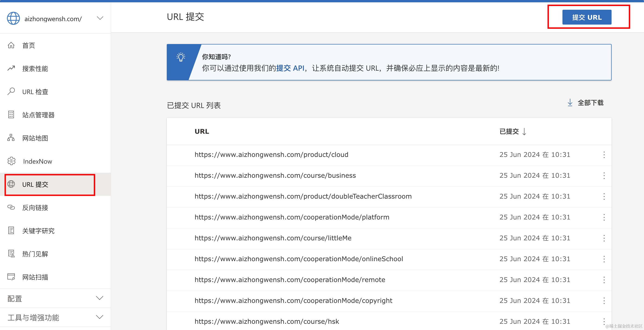The width and height of the screenshot is (644, 330).
Task: Expand the 配置 section
Action: (100, 298)
